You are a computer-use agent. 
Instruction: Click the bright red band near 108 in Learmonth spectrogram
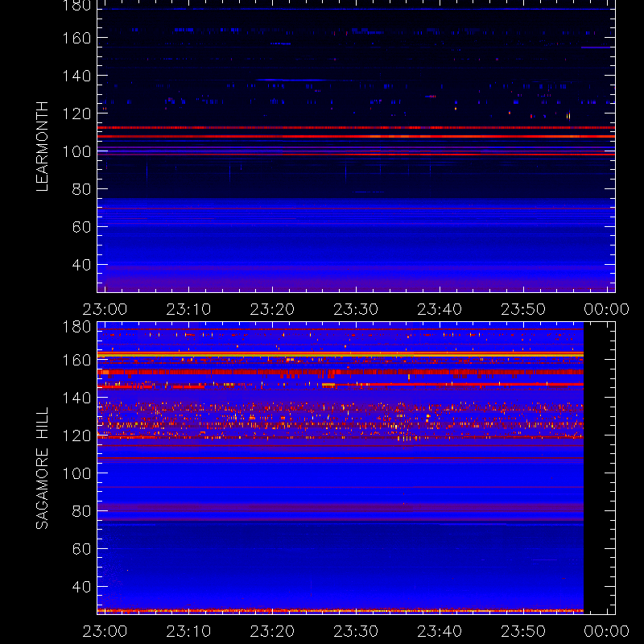coord(356,136)
